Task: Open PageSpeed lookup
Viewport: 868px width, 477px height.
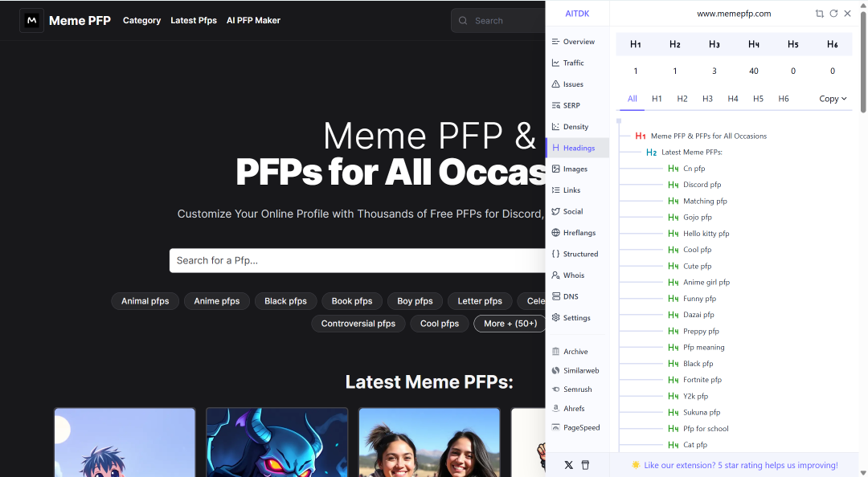Action: 577,427
